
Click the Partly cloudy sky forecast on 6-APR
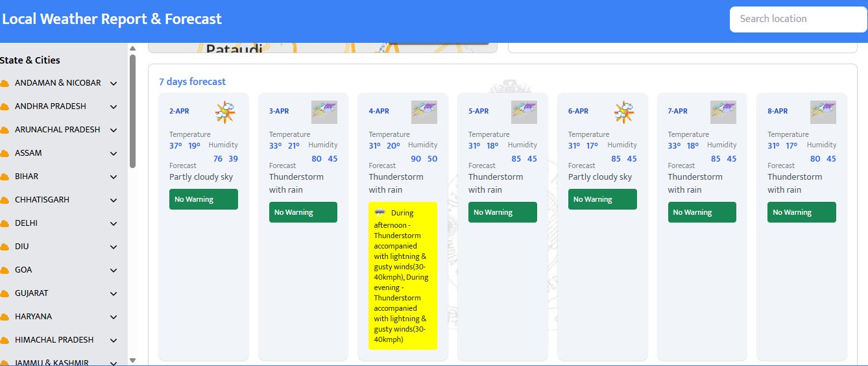click(600, 177)
